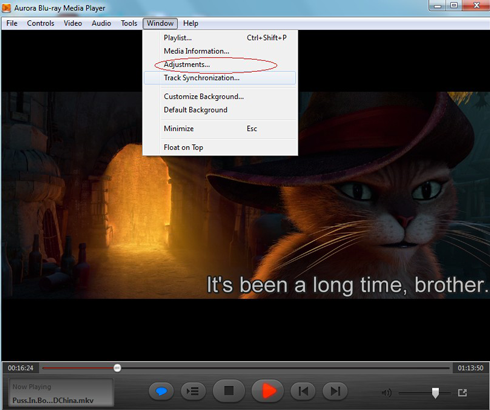This screenshot has height=410, width=490.
Task: Click the Now Playing file name
Action: click(x=53, y=400)
